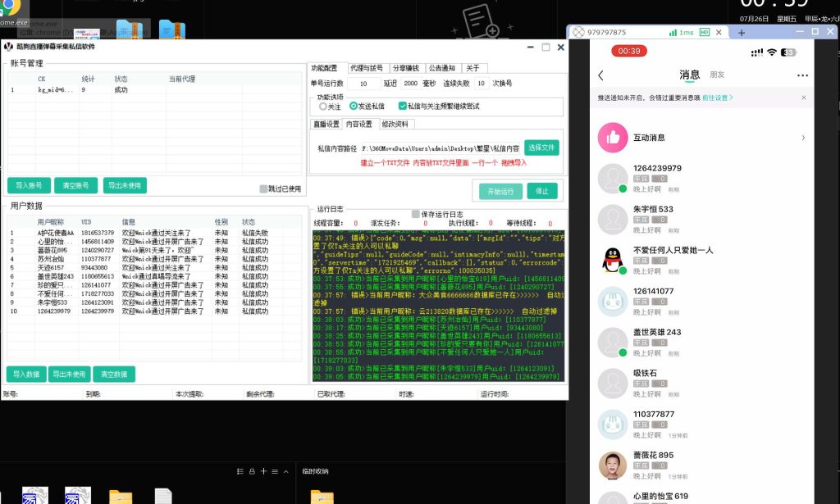This screenshot has height=504, width=840.
Task: Click the 选择文件 button
Action: point(541,148)
